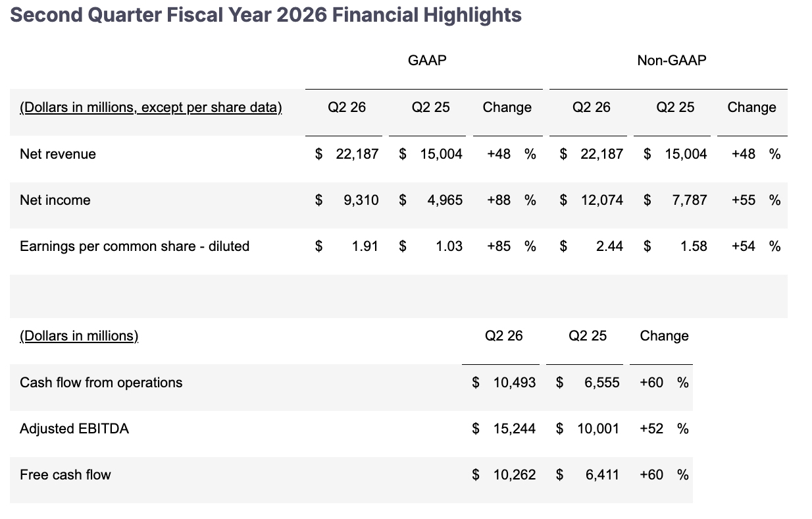Select Non-GAAP prior-year EPS value 1.58

[694, 246]
